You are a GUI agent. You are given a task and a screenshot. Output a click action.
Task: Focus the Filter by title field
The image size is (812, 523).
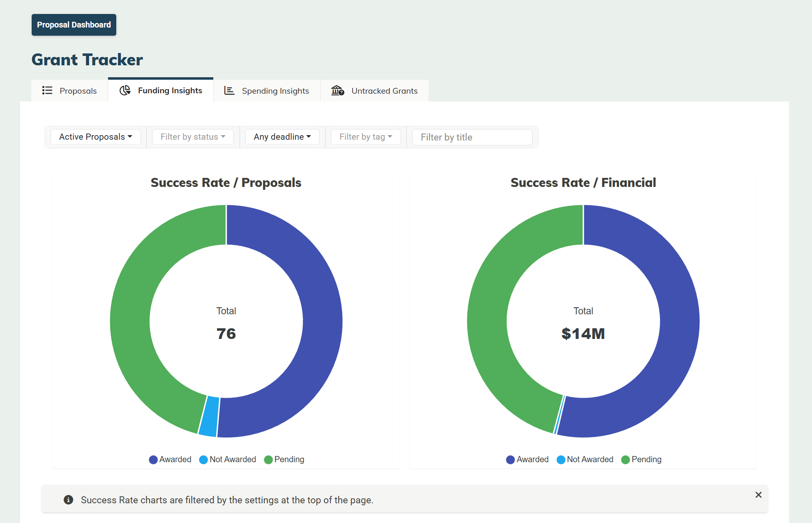point(472,137)
